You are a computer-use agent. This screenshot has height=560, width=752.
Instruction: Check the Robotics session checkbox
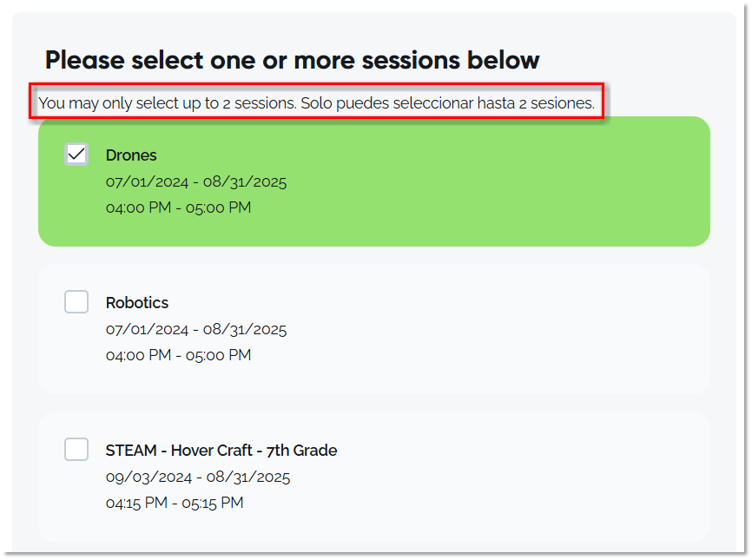pos(76,301)
